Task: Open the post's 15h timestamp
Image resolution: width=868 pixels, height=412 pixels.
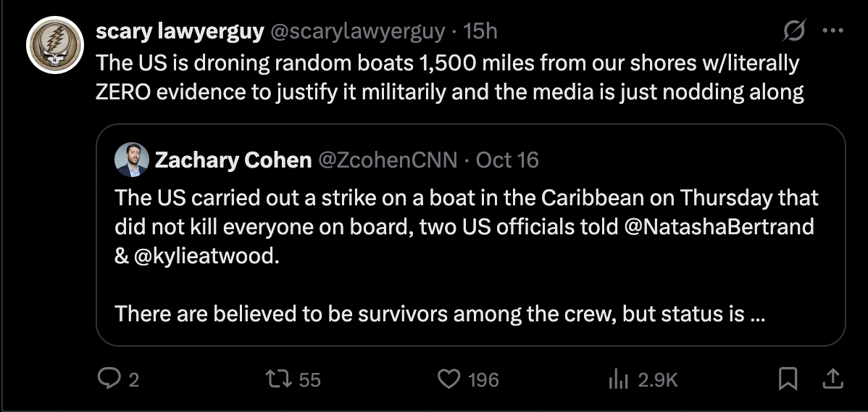Action: (480, 30)
